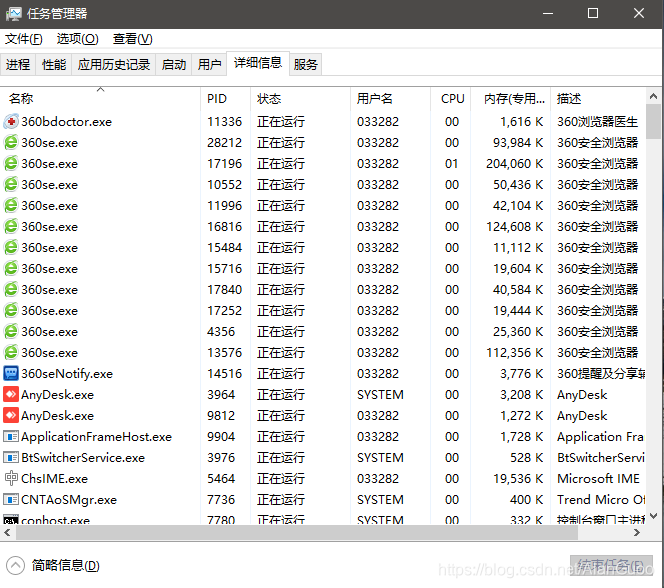Sort by the CPU column header
Image resolution: width=664 pixels, height=588 pixels.
[x=451, y=99]
